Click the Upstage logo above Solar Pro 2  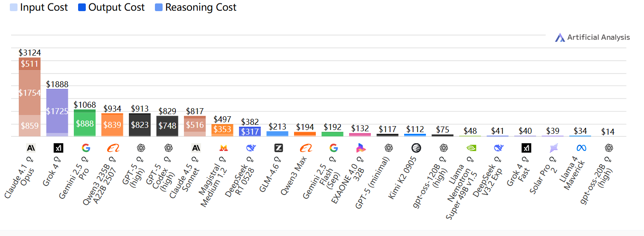(x=554, y=148)
